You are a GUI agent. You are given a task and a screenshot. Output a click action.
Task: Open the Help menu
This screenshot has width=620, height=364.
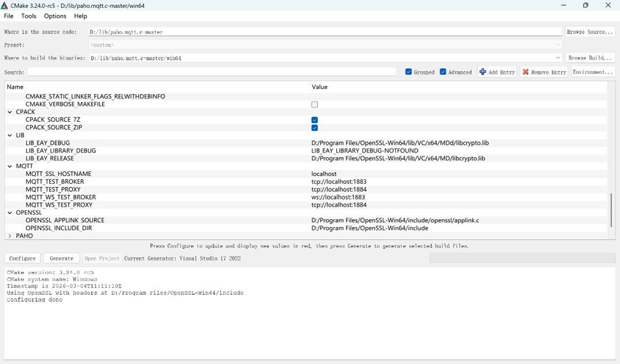[x=80, y=16]
